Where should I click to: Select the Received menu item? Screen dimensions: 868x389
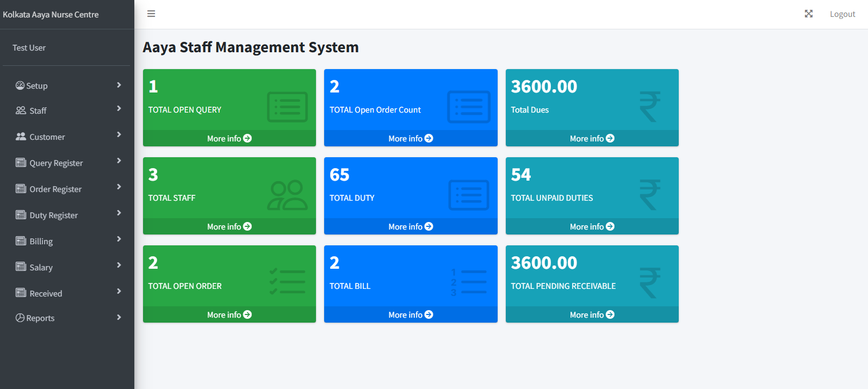pos(46,293)
